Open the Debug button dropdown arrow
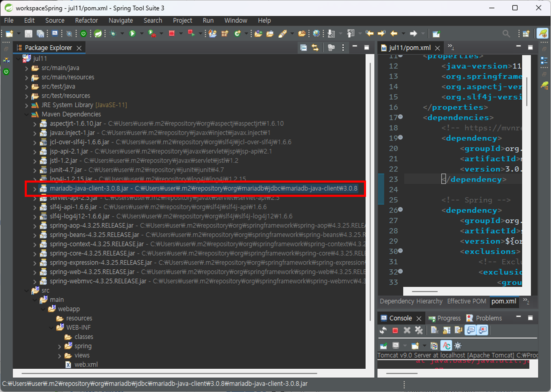The height and width of the screenshot is (392, 551). [x=122, y=33]
